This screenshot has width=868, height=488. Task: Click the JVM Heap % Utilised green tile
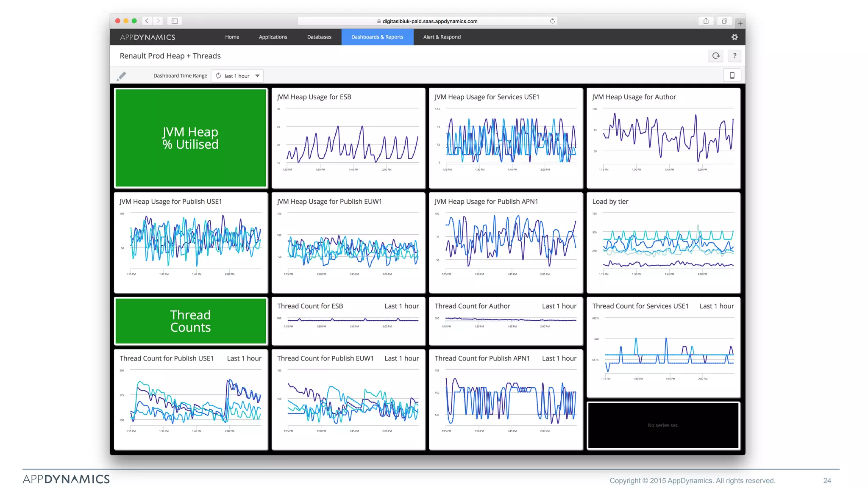pyautogui.click(x=191, y=138)
